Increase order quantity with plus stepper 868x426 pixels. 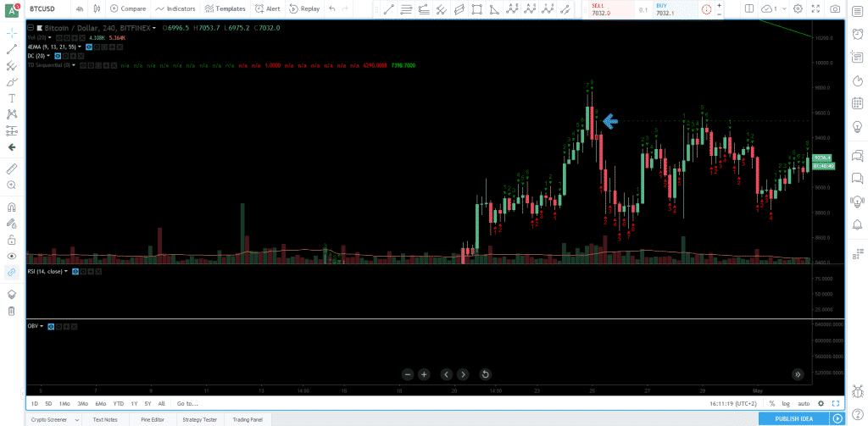[x=719, y=5]
